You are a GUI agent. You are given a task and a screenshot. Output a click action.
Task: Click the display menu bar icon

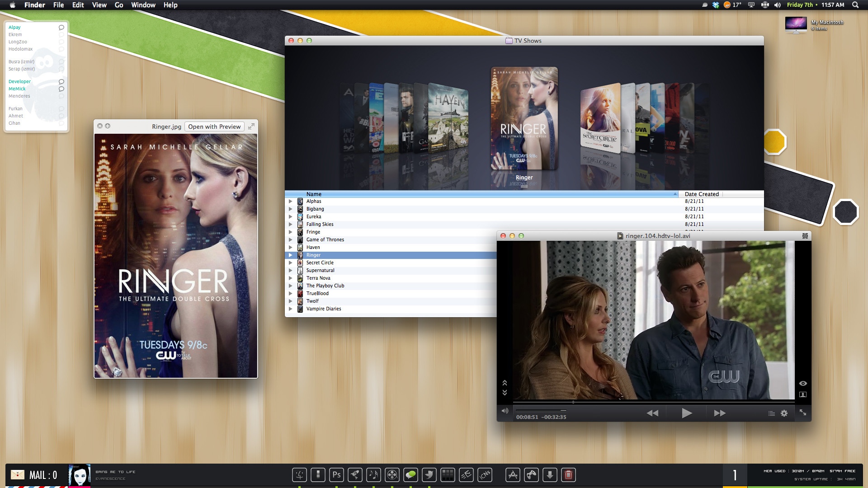(x=751, y=5)
